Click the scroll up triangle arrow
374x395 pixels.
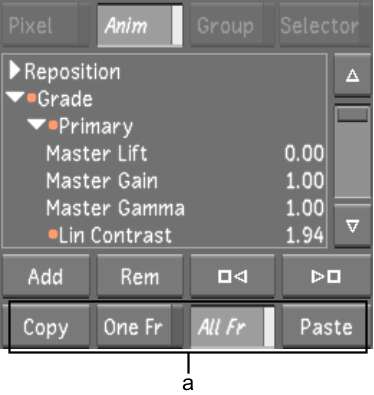pos(352,75)
